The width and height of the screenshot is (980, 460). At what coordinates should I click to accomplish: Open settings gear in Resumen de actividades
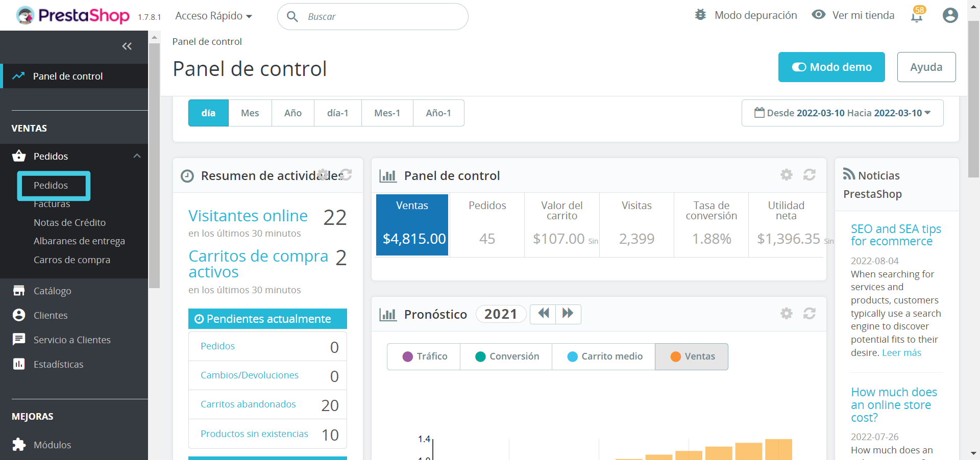(x=323, y=174)
